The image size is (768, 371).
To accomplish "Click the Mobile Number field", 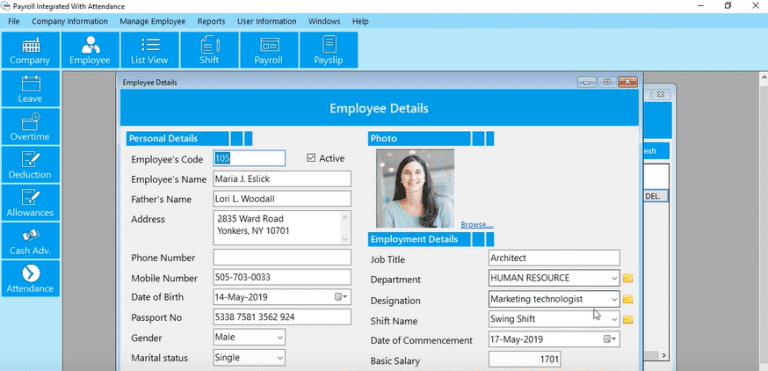I will click(x=282, y=277).
